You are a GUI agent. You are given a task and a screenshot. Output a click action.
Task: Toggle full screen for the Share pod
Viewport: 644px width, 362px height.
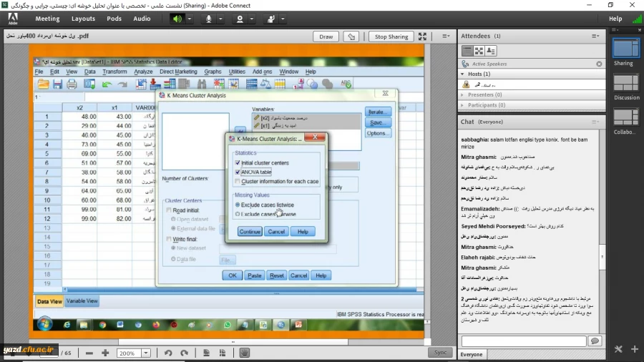click(x=423, y=36)
